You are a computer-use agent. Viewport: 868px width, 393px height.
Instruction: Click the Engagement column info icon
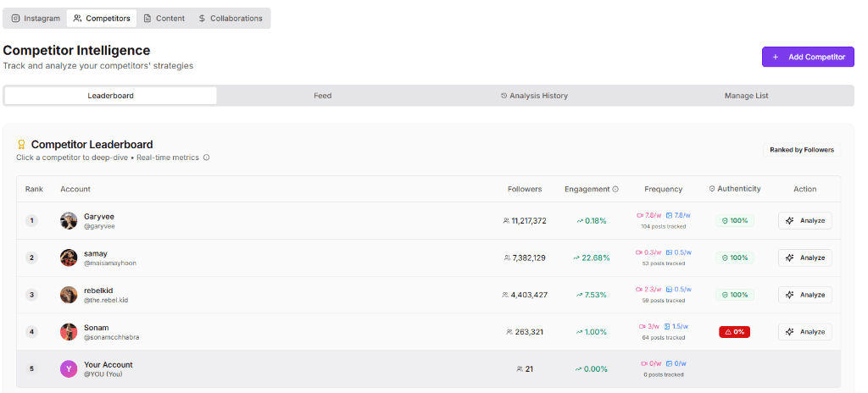[x=615, y=189]
